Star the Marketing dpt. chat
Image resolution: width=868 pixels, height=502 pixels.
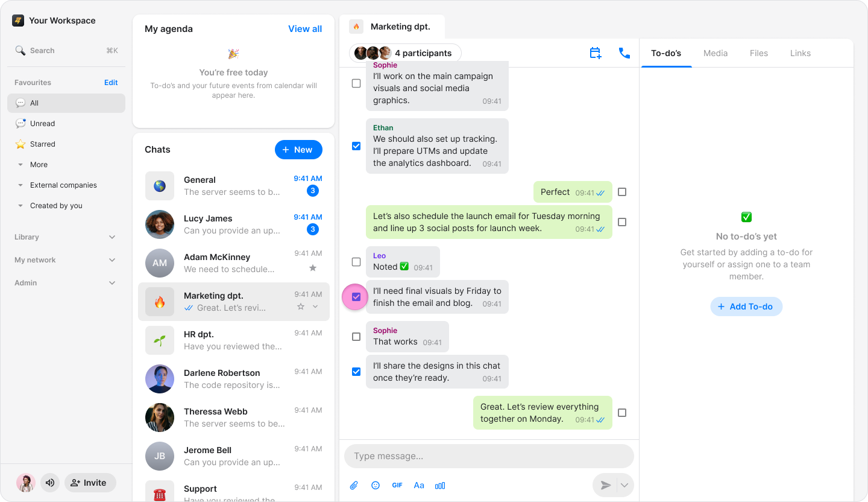pos(301,307)
